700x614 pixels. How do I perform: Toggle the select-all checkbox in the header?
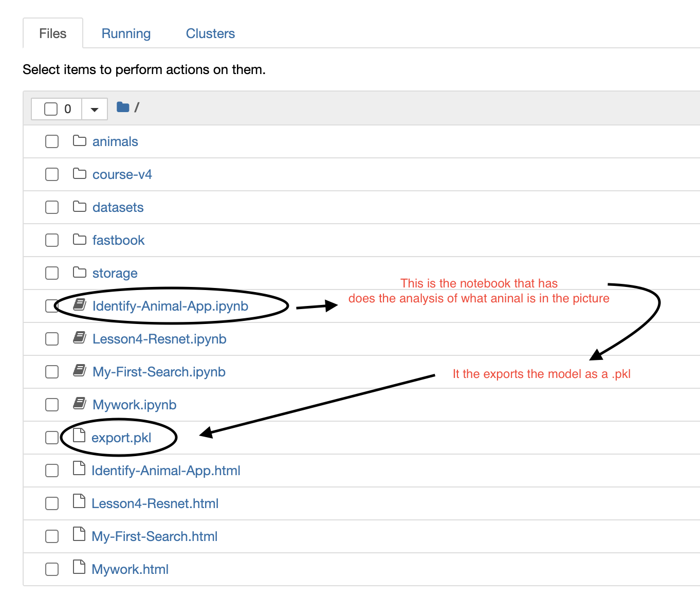(51, 109)
